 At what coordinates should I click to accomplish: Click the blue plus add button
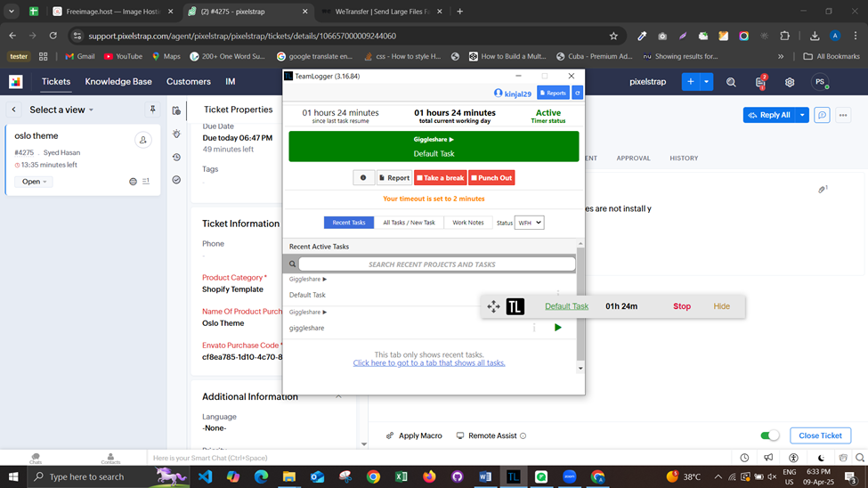(x=690, y=82)
